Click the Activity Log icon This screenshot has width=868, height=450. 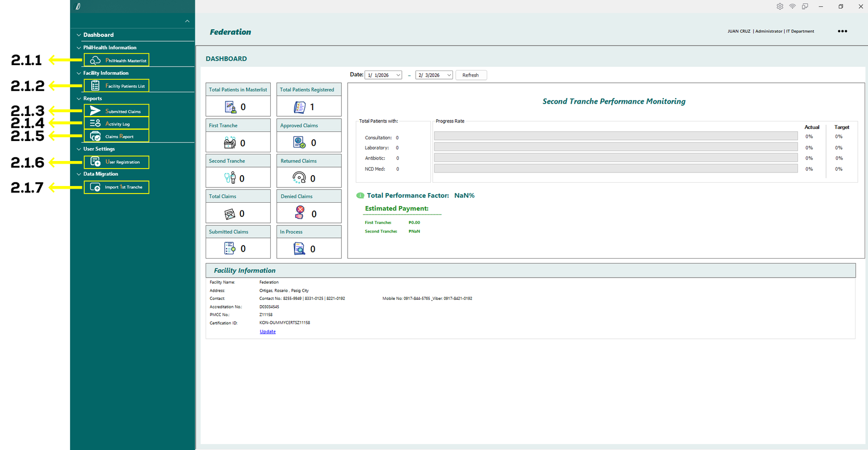95,124
